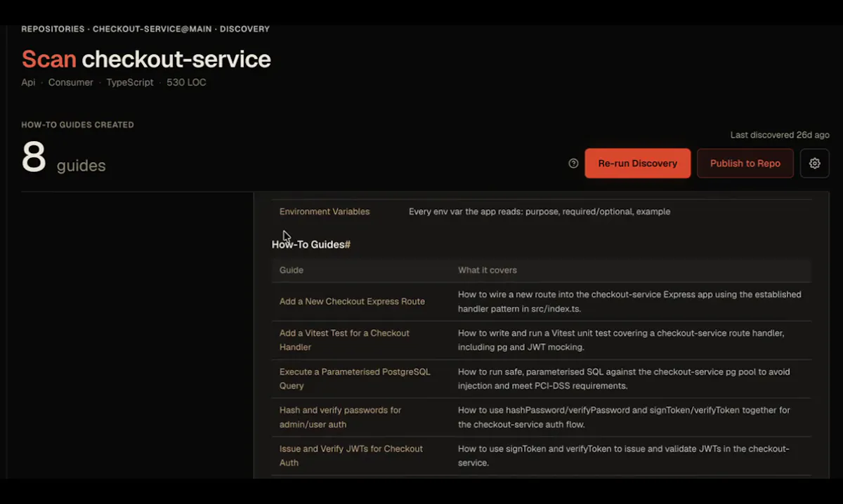Viewport: 843px width, 504px height.
Task: Click the '530 LOC' label
Action: (186, 83)
